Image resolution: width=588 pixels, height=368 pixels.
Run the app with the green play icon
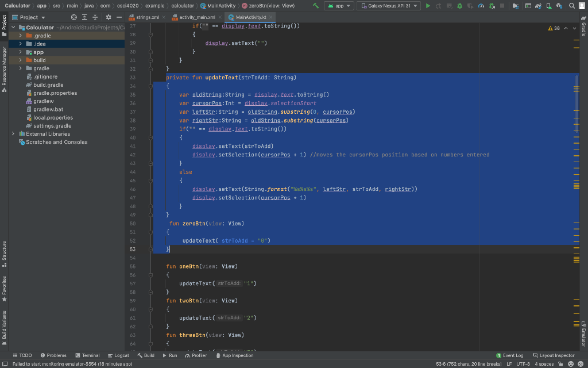(428, 6)
